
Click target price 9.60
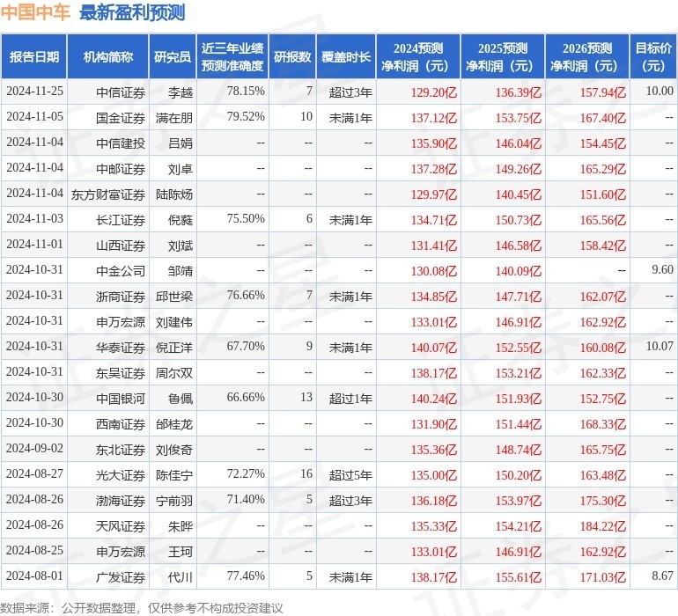[x=662, y=270]
